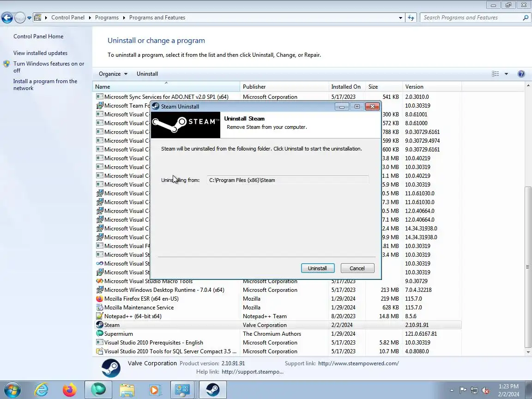Sort list by Size column header
This screenshot has width=532, height=399.
[384, 86]
